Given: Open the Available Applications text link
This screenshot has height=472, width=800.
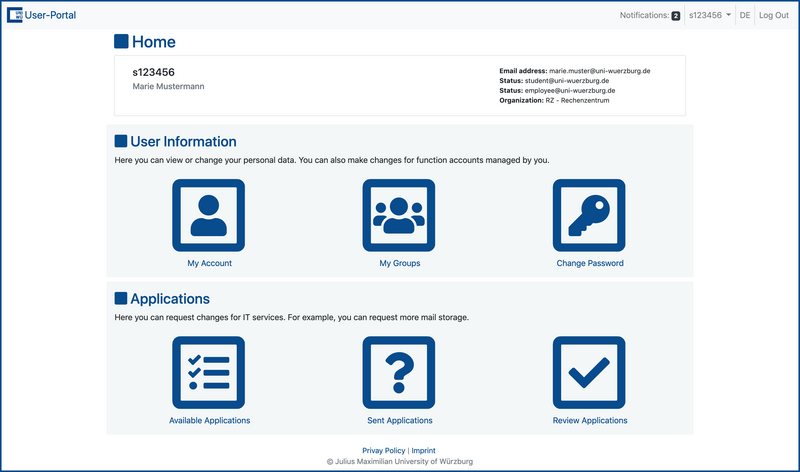Looking at the screenshot, I should (209, 421).
